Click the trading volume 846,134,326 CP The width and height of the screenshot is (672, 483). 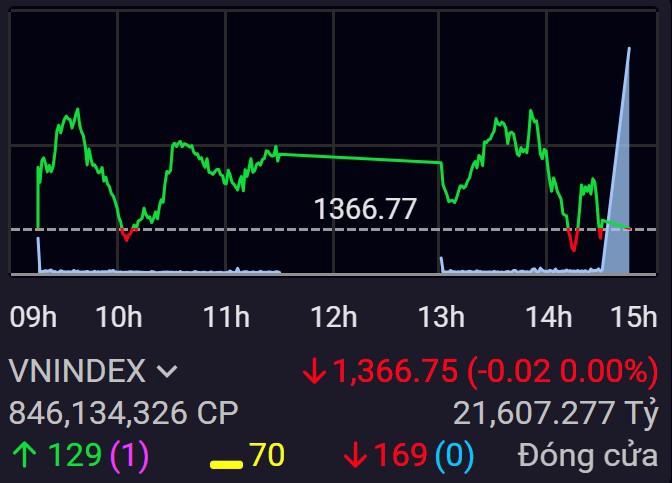[x=123, y=413]
